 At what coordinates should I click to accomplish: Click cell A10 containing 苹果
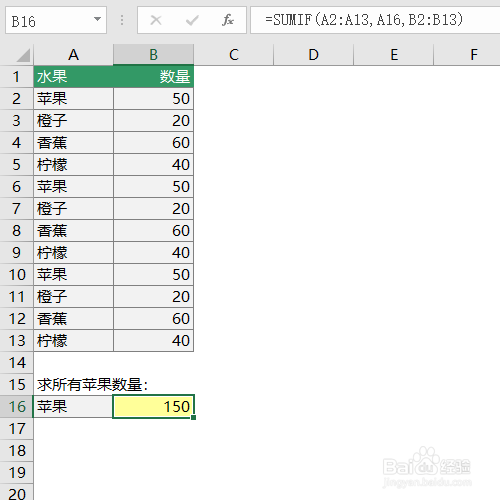point(73,275)
